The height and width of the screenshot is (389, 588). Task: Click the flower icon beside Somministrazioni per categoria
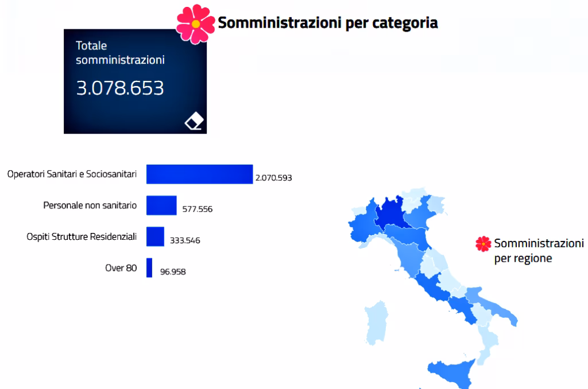pos(195,24)
